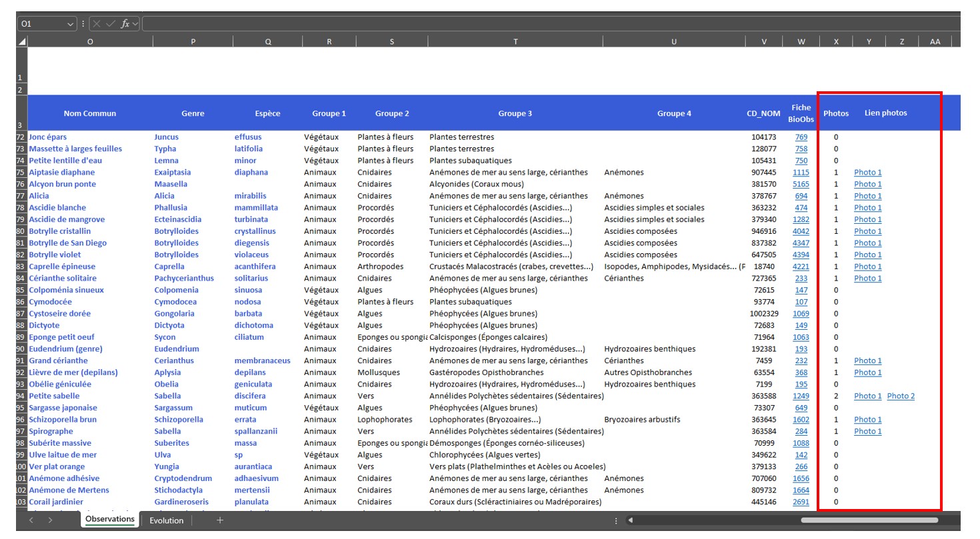Add a new sheet with plus icon
Image resolution: width=980 pixels, height=539 pixels.
click(x=220, y=520)
